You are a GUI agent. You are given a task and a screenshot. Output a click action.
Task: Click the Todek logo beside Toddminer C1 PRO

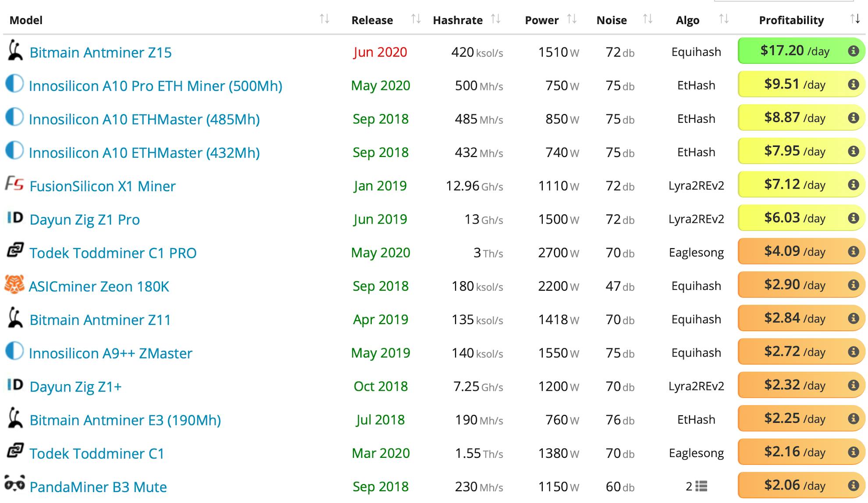pos(15,250)
